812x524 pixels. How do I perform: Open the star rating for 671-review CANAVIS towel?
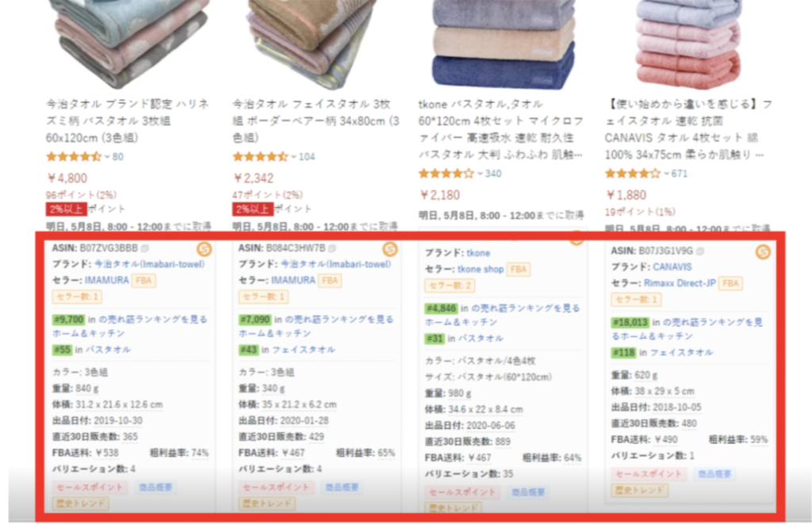[633, 174]
